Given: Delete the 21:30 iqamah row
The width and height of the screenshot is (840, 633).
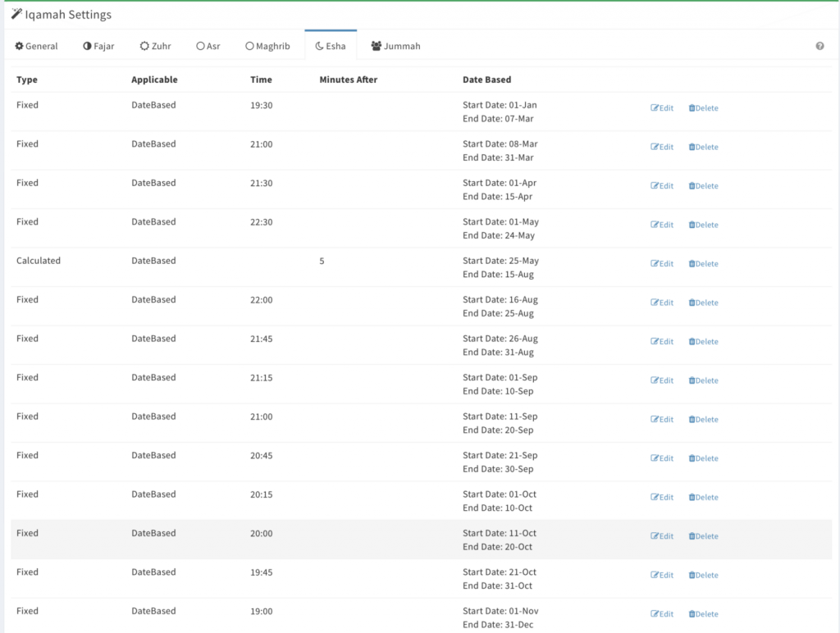Looking at the screenshot, I should click(703, 186).
